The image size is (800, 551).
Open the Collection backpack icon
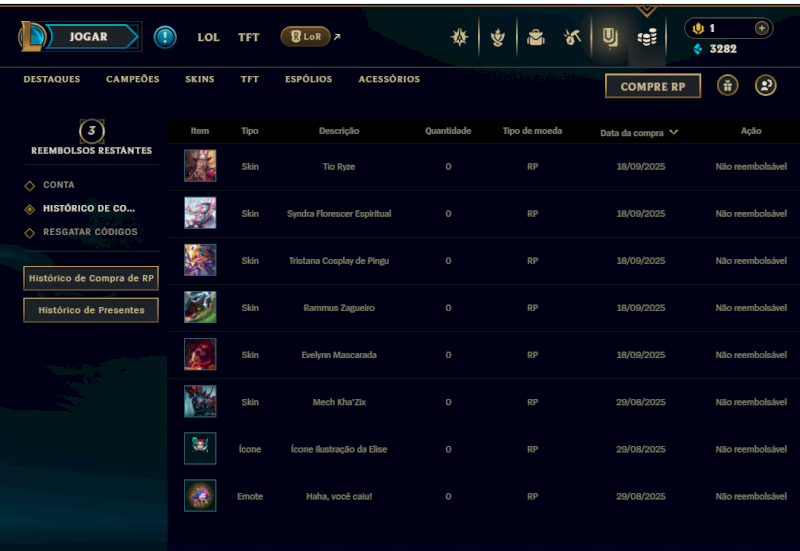tap(535, 37)
